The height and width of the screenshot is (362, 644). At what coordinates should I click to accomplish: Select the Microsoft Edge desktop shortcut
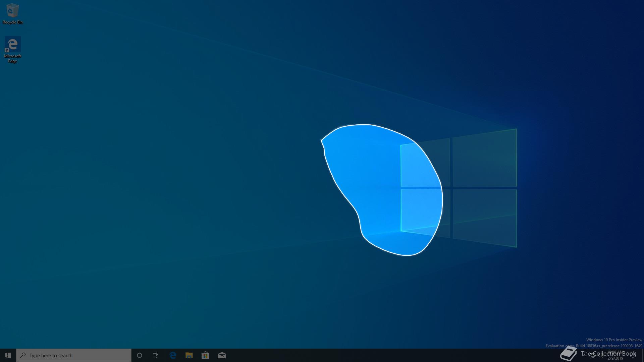(12, 50)
